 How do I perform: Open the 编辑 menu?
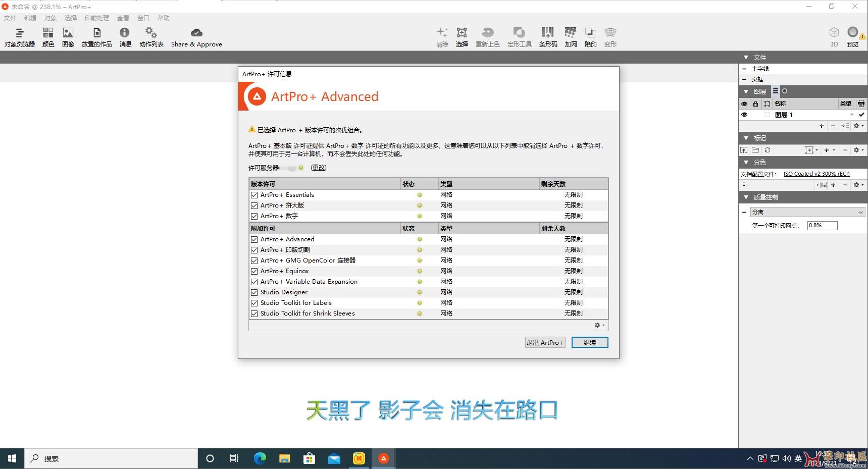[x=30, y=18]
